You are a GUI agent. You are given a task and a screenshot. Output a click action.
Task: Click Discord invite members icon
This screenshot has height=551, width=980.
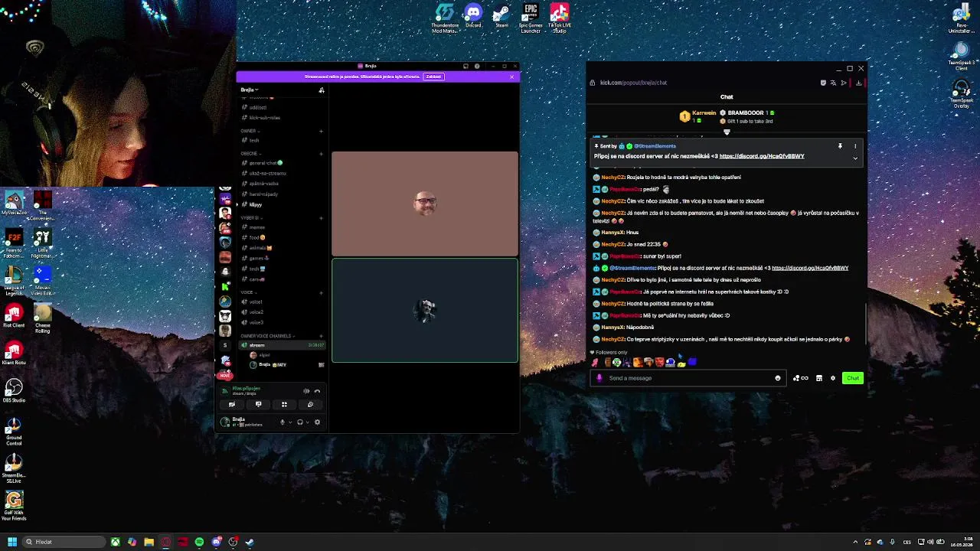pyautogui.click(x=322, y=90)
